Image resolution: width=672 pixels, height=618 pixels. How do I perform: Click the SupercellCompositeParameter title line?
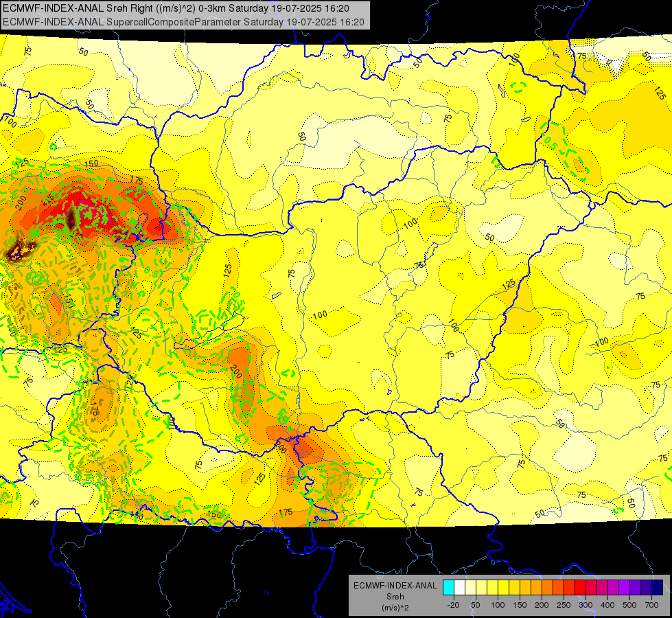[183, 22]
